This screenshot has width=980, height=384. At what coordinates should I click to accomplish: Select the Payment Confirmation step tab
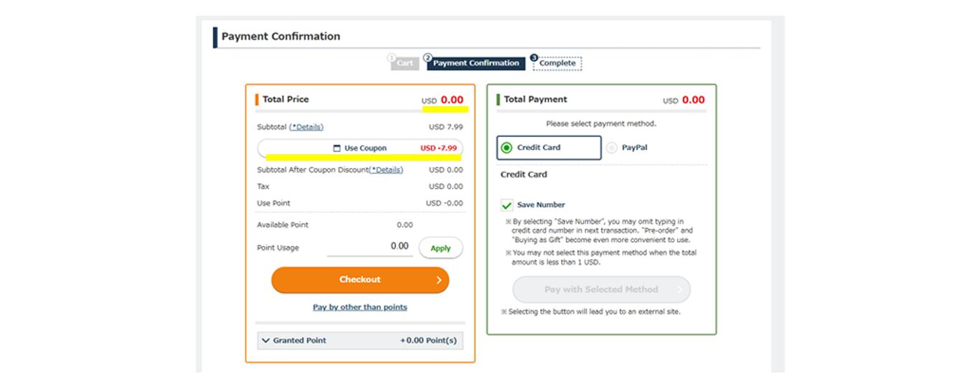(x=476, y=63)
